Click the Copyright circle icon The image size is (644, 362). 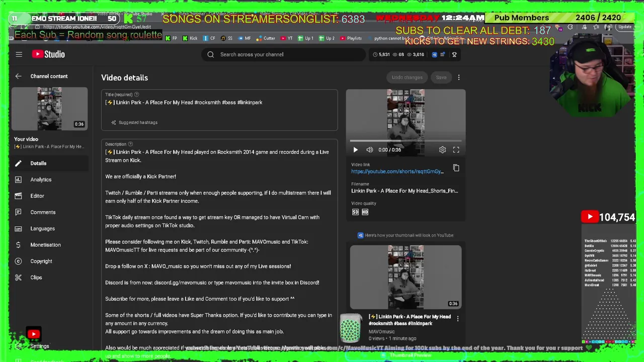18,261
